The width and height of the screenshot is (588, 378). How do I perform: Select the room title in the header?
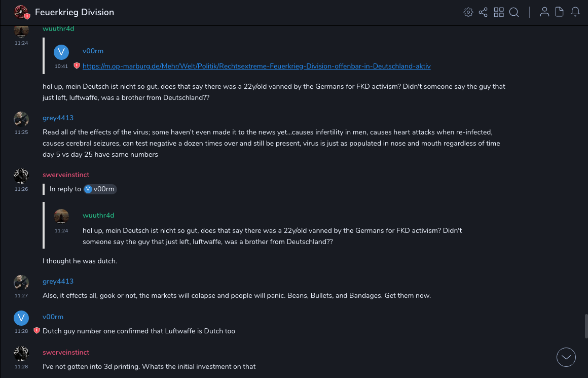75,12
